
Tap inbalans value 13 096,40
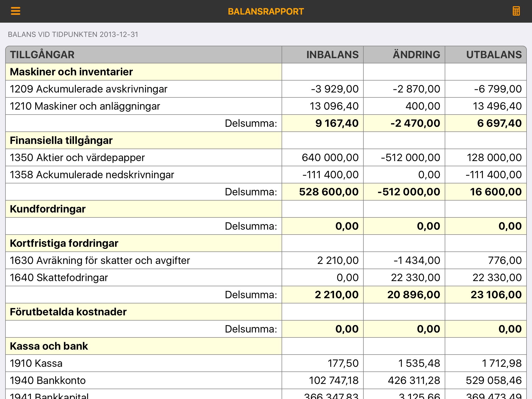click(x=334, y=106)
